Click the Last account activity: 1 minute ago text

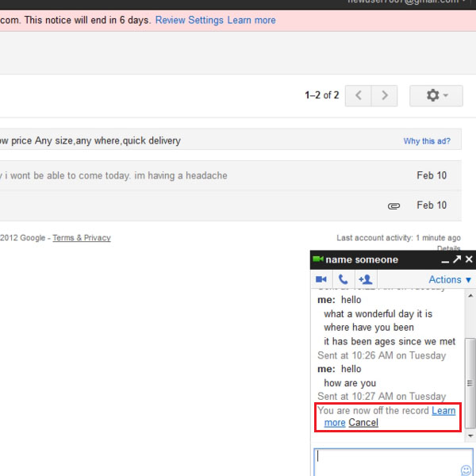click(398, 238)
